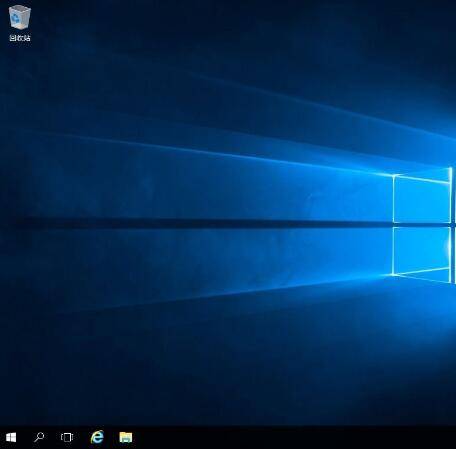Show all open windows via Task View
Image resolution: width=456 pixels, height=449 pixels.
67,437
